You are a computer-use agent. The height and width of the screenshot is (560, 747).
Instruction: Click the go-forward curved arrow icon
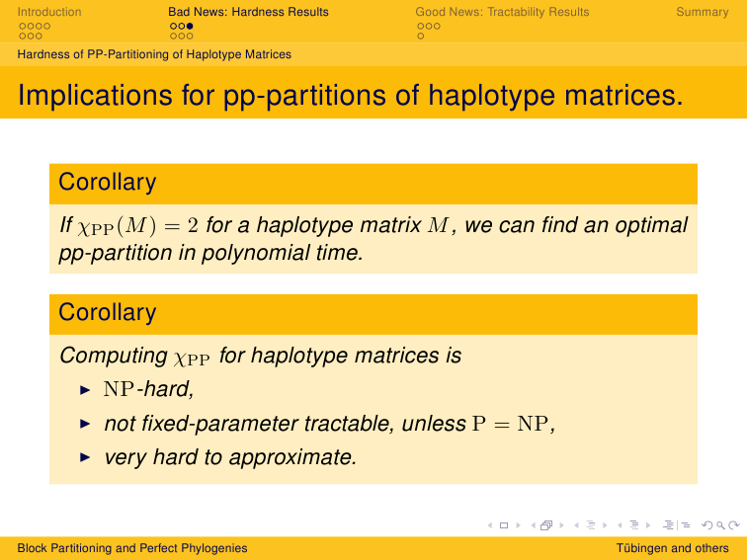pos(734,525)
